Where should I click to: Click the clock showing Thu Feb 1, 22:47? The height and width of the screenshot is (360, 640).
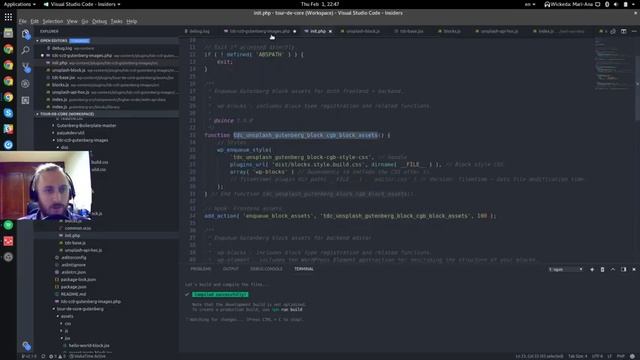click(320, 4)
